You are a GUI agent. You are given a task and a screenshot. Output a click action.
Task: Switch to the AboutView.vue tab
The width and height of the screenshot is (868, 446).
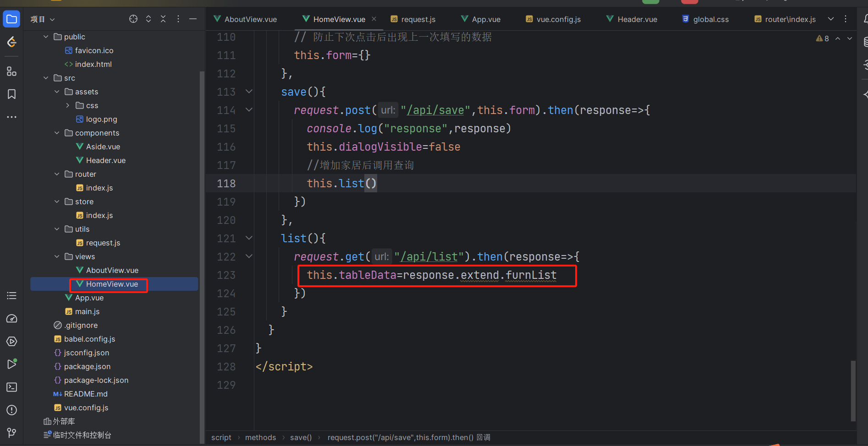pos(245,19)
